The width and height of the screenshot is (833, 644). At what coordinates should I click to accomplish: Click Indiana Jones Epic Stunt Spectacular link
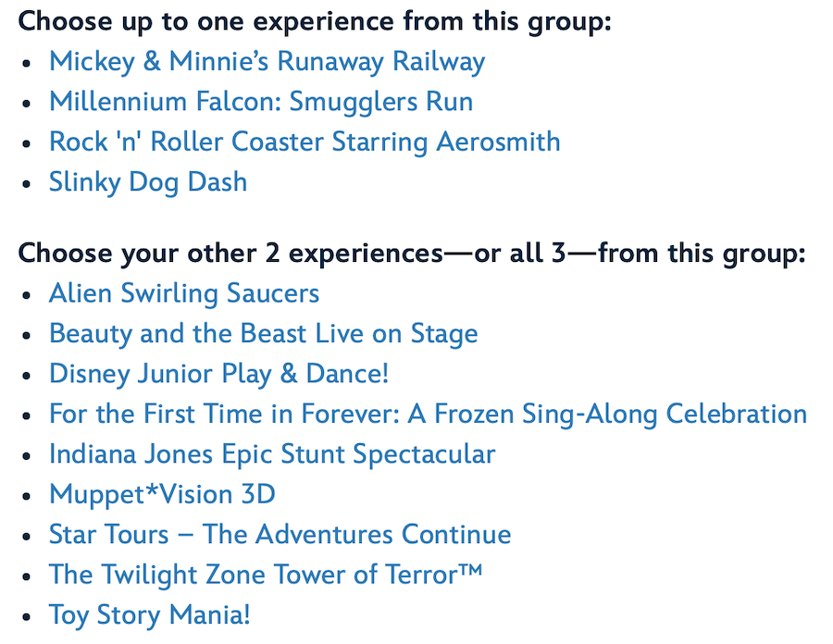click(x=272, y=454)
